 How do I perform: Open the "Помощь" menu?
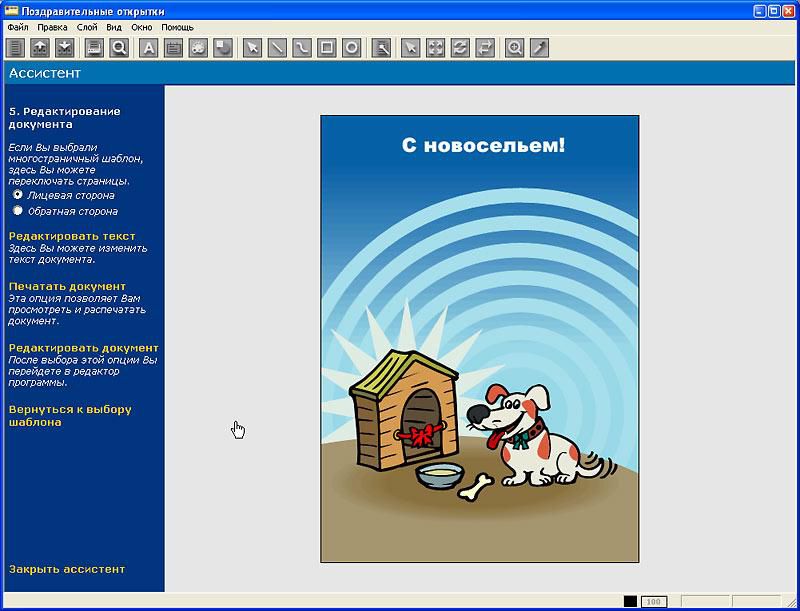pos(177,27)
